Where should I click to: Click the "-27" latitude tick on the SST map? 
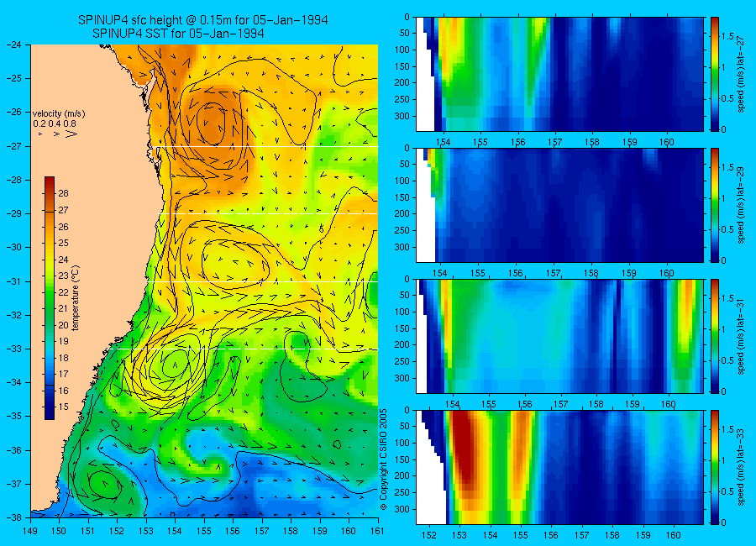(x=13, y=146)
